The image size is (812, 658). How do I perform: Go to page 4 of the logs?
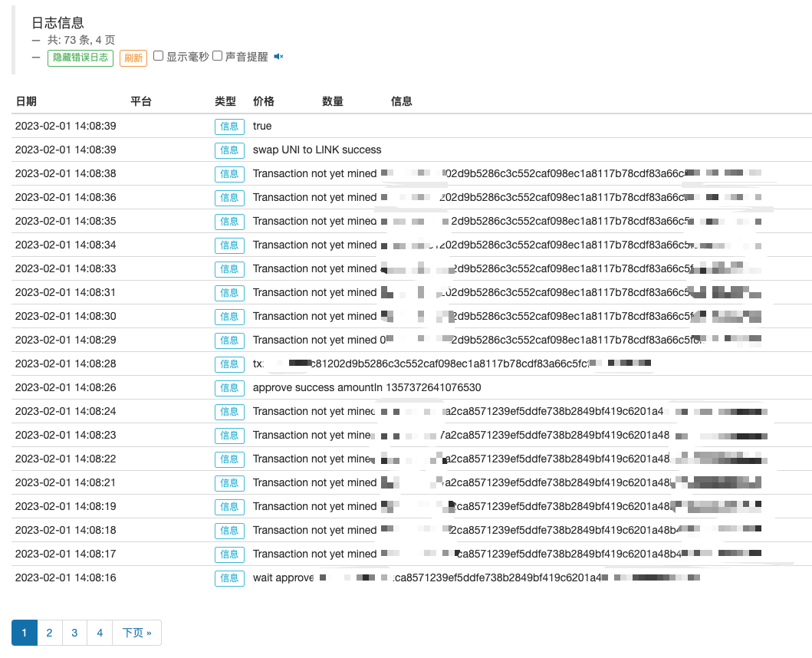coord(100,632)
